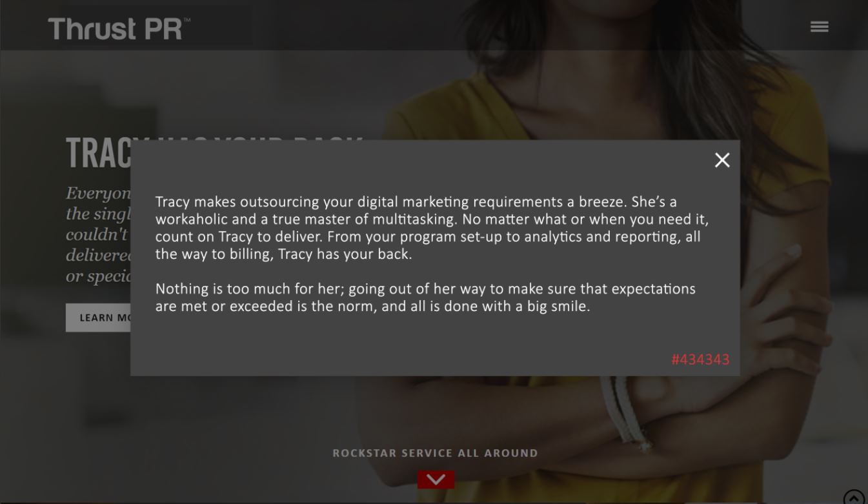Click the scroll-to-top circle arrow
Image resolution: width=868 pixels, height=504 pixels.
(x=854, y=498)
